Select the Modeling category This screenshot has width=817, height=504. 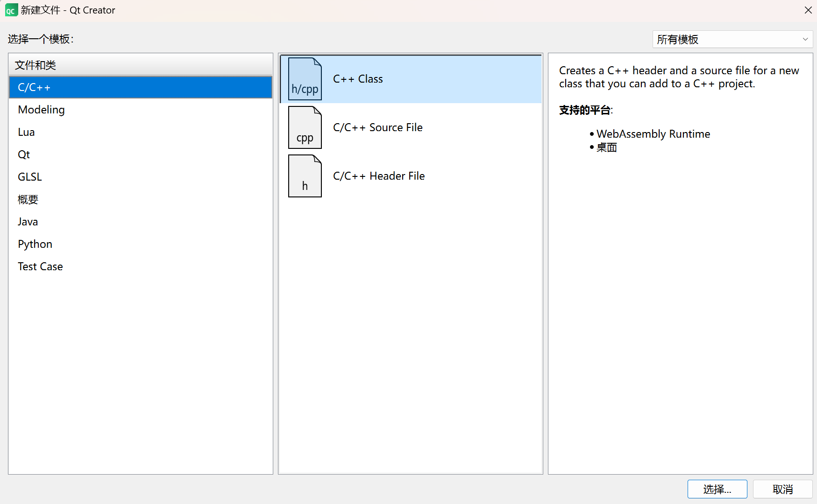click(x=140, y=110)
